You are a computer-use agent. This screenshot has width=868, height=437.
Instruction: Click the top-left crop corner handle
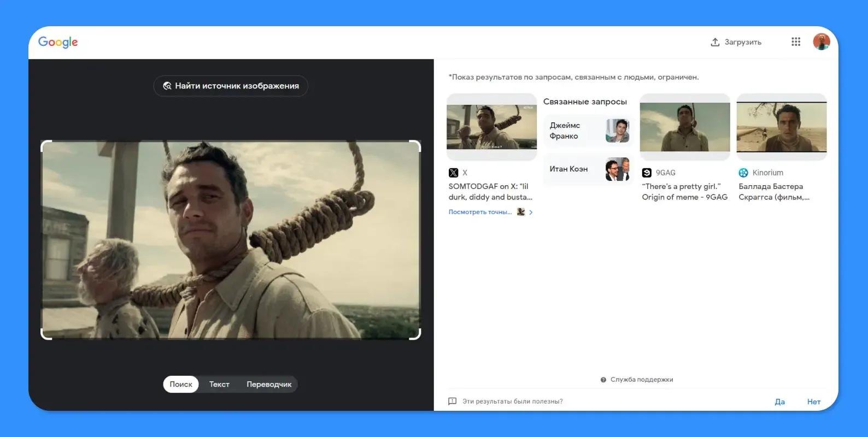coord(46,146)
